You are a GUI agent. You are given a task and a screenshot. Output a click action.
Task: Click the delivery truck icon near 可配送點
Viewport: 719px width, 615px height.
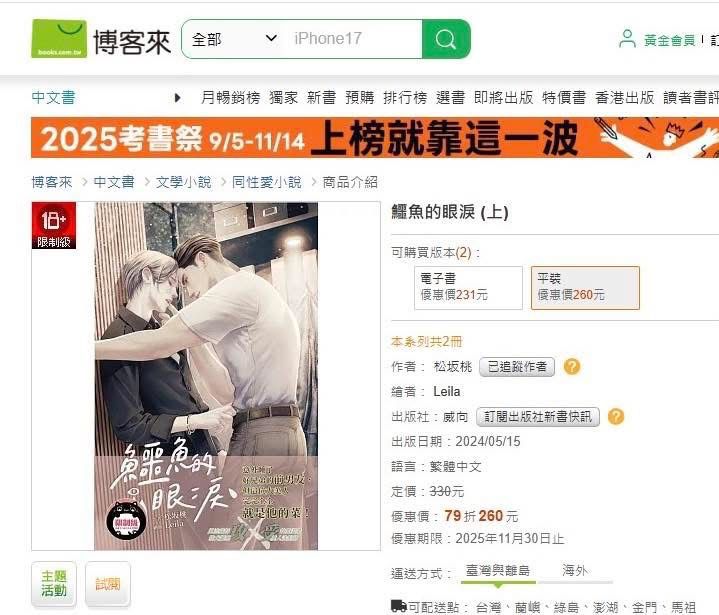tap(398, 606)
